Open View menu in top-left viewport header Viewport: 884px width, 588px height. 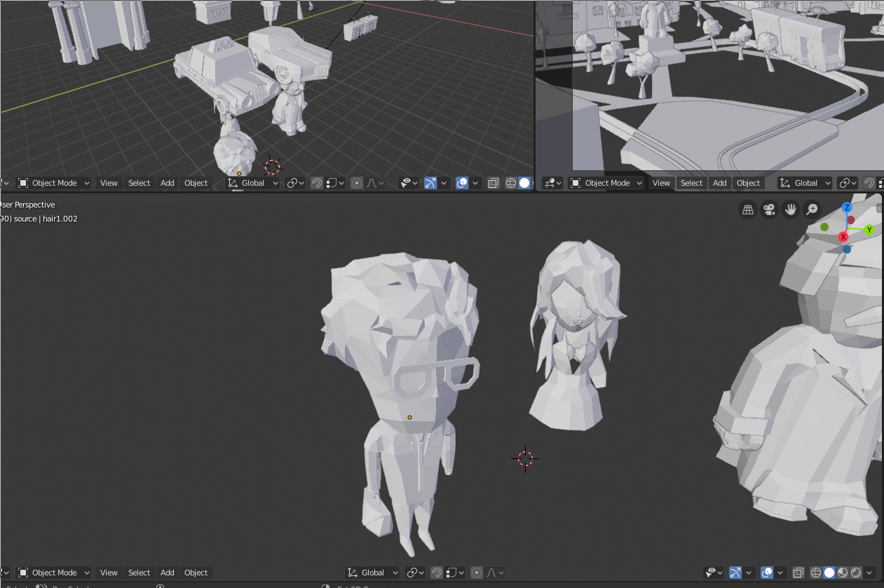tap(109, 183)
